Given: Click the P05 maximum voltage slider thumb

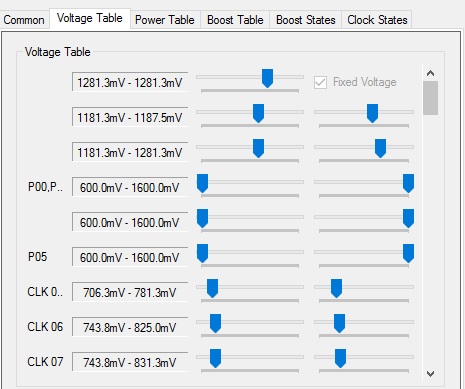Looking at the screenshot, I should pyautogui.click(x=408, y=254).
